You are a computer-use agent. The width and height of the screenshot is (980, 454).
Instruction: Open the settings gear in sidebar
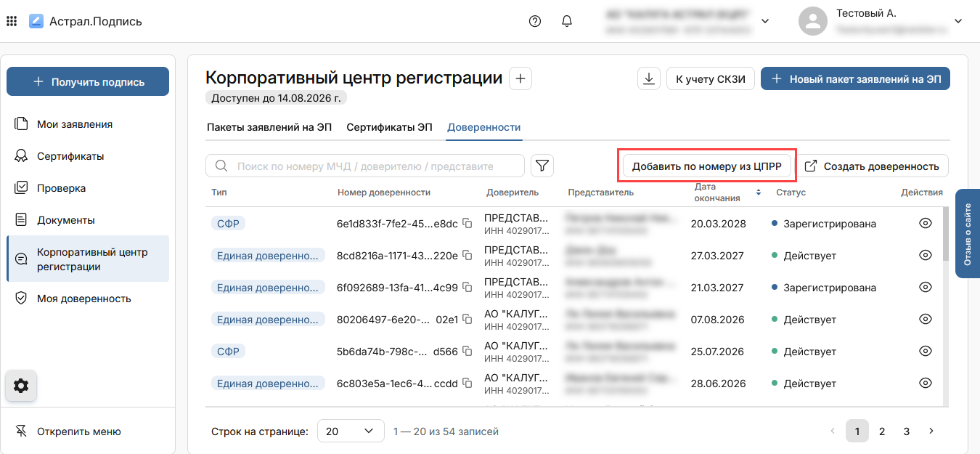21,386
